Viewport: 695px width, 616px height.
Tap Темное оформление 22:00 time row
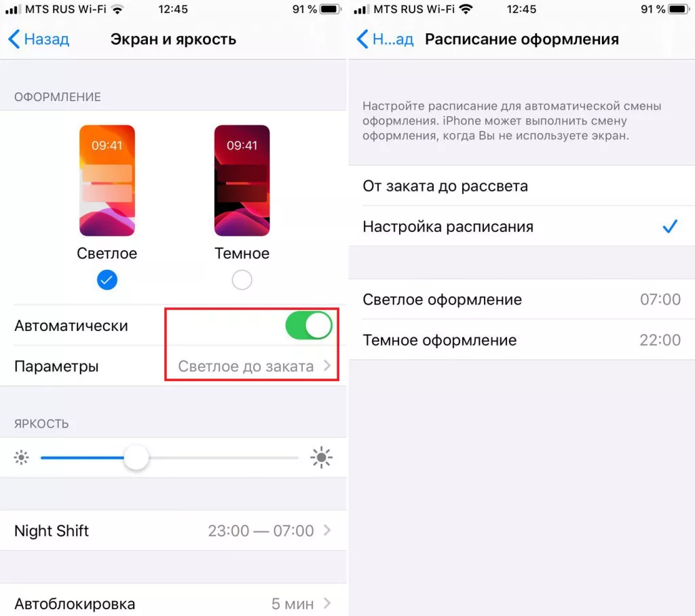coord(522,340)
